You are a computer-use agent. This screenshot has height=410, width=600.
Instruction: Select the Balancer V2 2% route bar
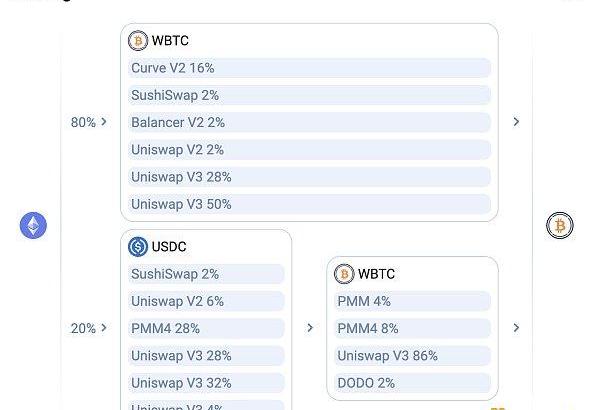309,123
